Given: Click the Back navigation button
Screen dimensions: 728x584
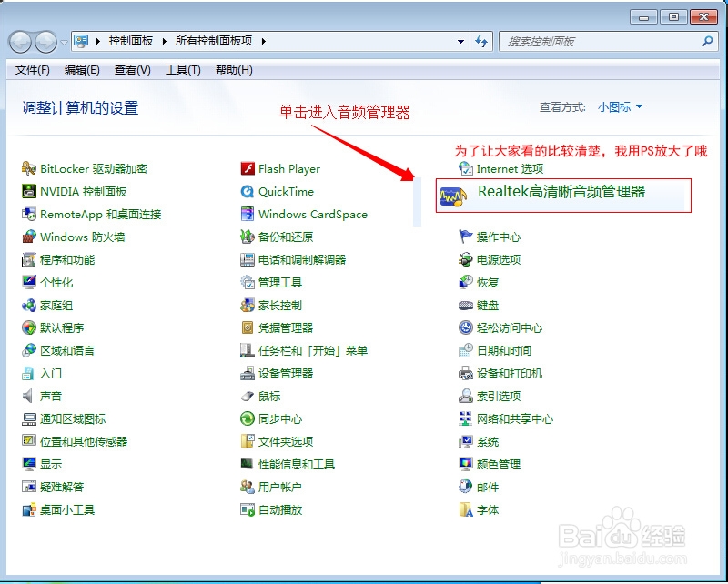Looking at the screenshot, I should [x=20, y=42].
